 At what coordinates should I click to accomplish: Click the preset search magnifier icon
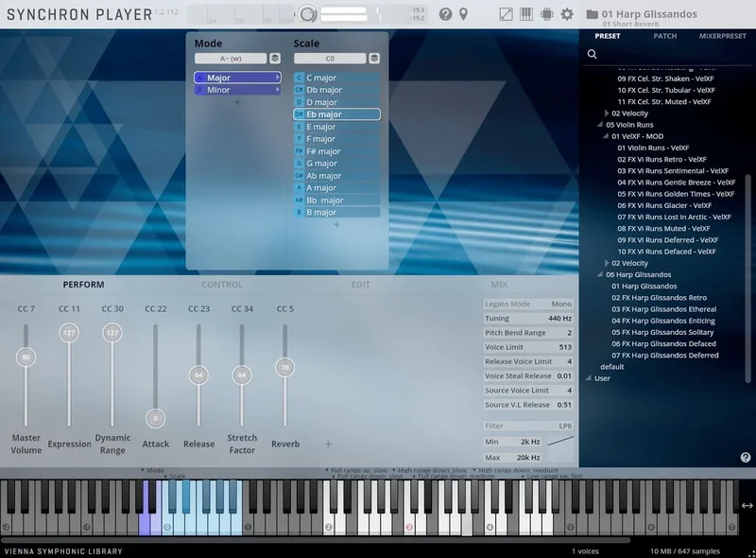click(593, 54)
